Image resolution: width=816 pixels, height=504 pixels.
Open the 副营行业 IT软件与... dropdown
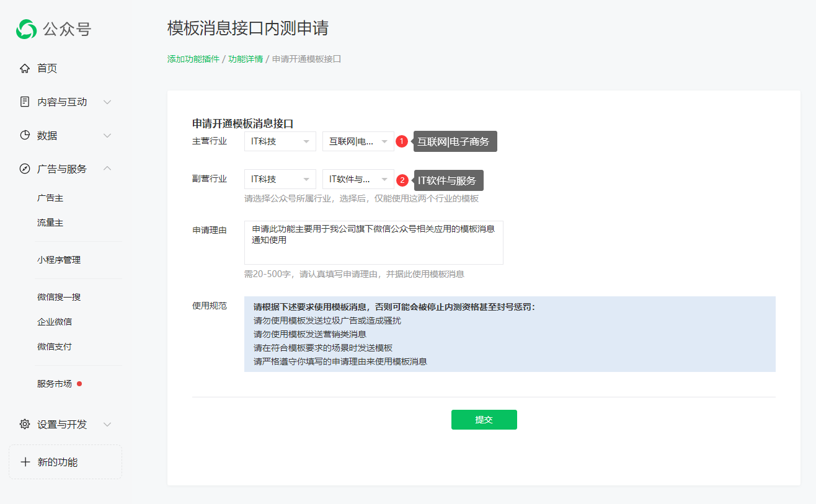click(358, 179)
